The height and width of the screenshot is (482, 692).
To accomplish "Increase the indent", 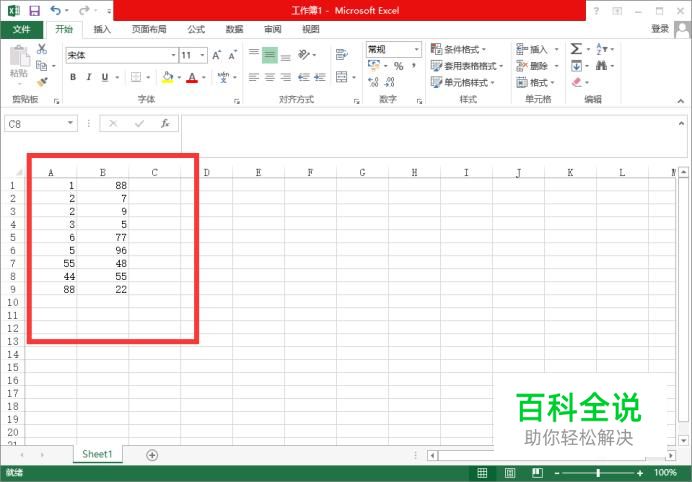I will click(x=320, y=77).
